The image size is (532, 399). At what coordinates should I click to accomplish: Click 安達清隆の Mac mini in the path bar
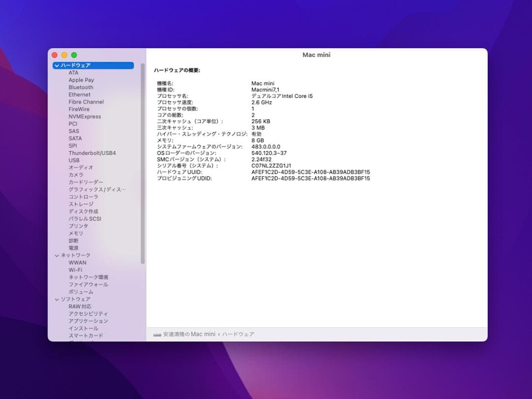[x=189, y=334]
